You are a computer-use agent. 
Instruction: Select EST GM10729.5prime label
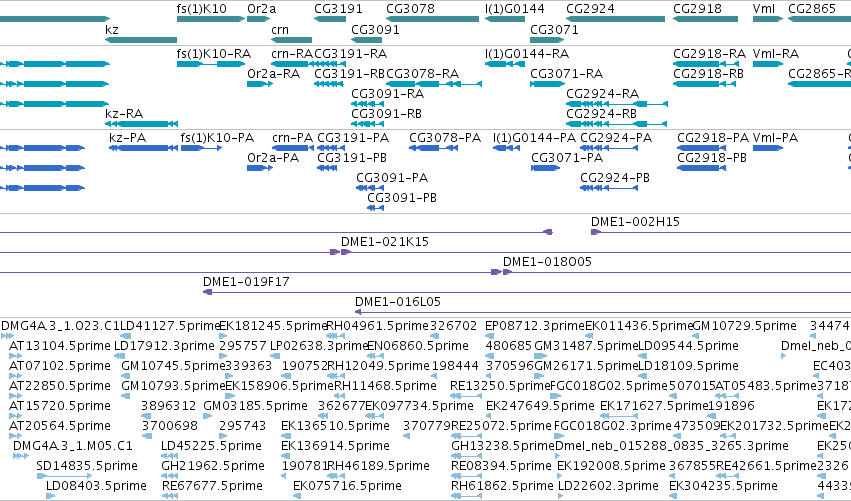745,326
